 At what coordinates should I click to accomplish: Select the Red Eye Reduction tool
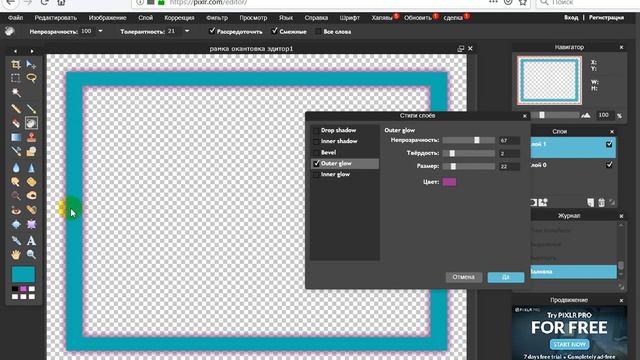pos(16,210)
